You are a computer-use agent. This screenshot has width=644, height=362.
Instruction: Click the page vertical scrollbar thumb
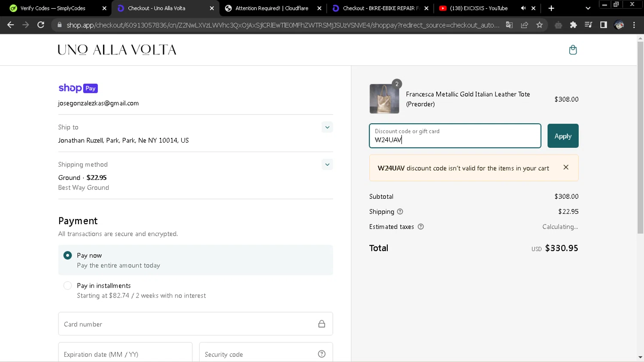pyautogui.click(x=640, y=137)
